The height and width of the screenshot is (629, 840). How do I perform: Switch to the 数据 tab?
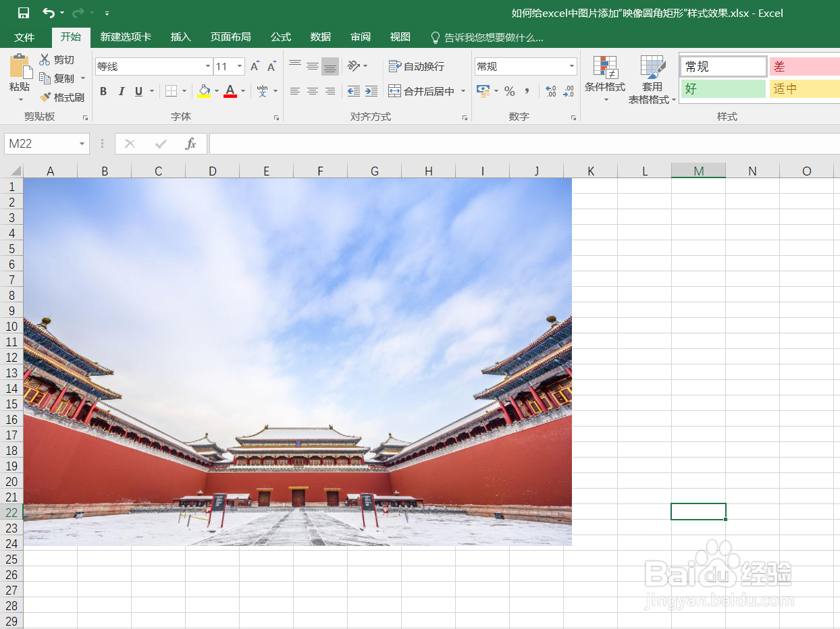(321, 37)
